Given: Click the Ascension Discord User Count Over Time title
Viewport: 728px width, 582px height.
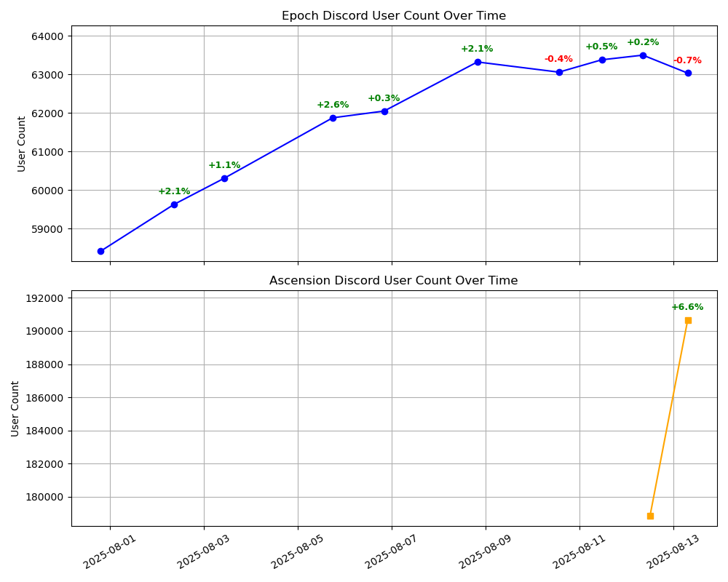Looking at the screenshot, I should pyautogui.click(x=394, y=281).
